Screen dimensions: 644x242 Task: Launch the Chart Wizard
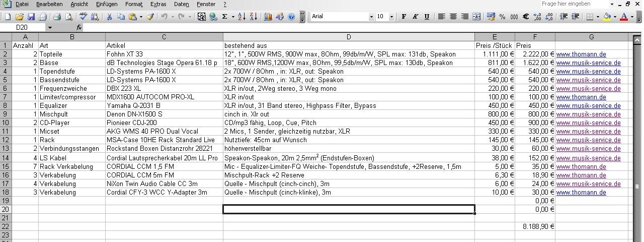point(268,17)
